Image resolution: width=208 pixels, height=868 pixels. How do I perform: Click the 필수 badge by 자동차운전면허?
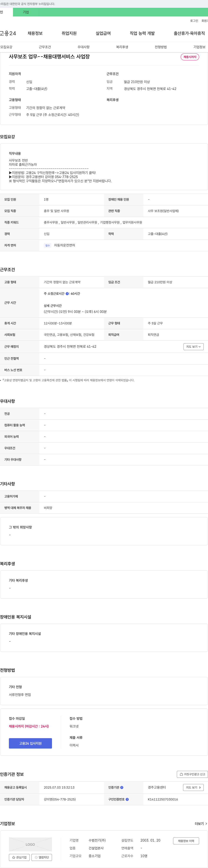click(x=47, y=245)
